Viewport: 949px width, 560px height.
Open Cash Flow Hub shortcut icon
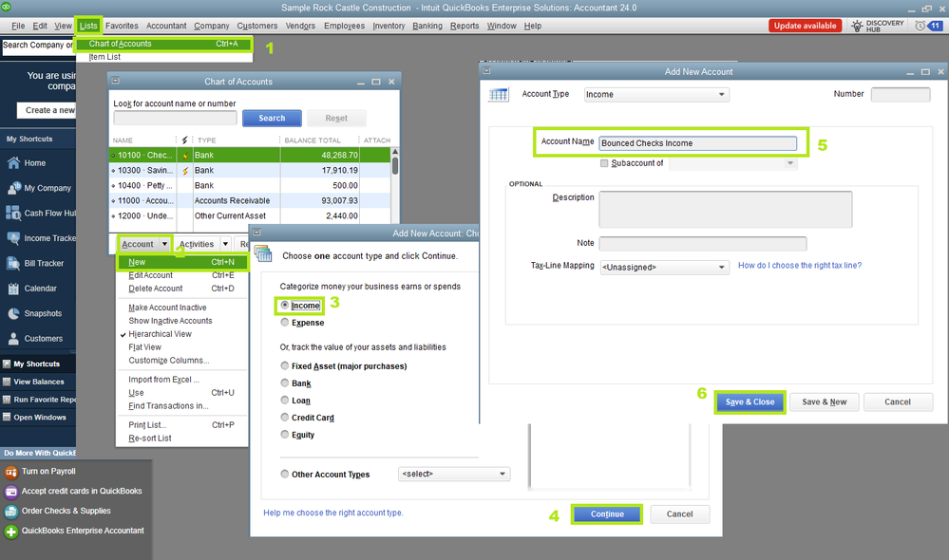[x=13, y=213]
